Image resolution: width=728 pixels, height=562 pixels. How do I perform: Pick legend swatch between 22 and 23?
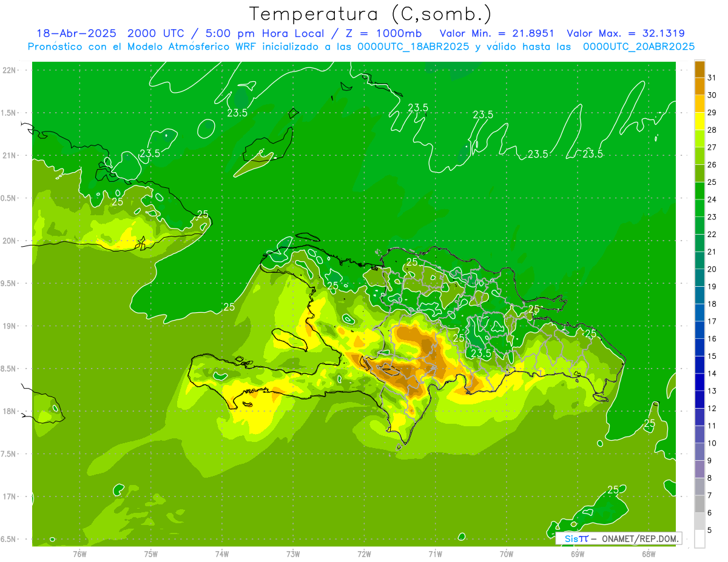point(699,225)
